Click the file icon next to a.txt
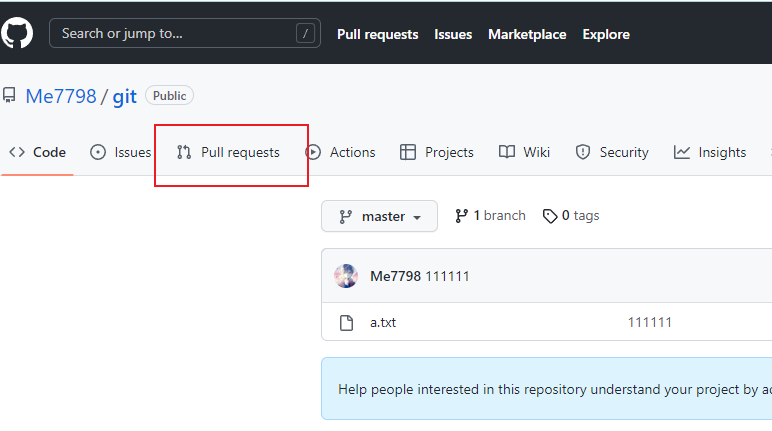 [x=347, y=323]
